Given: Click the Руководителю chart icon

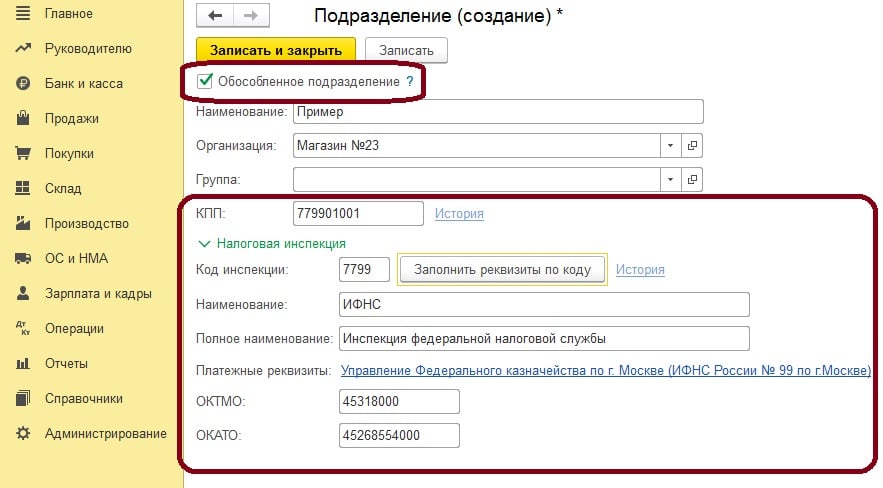Looking at the screenshot, I should 22,49.
